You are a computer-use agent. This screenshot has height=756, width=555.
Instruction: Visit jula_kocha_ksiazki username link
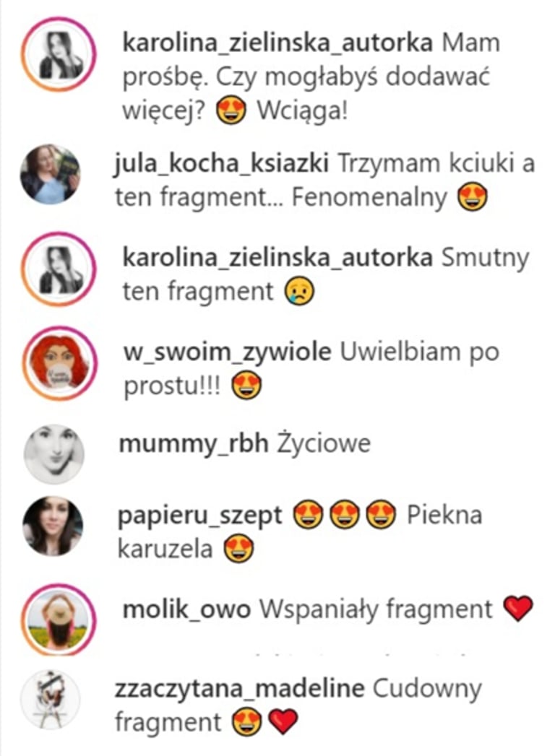222,163
